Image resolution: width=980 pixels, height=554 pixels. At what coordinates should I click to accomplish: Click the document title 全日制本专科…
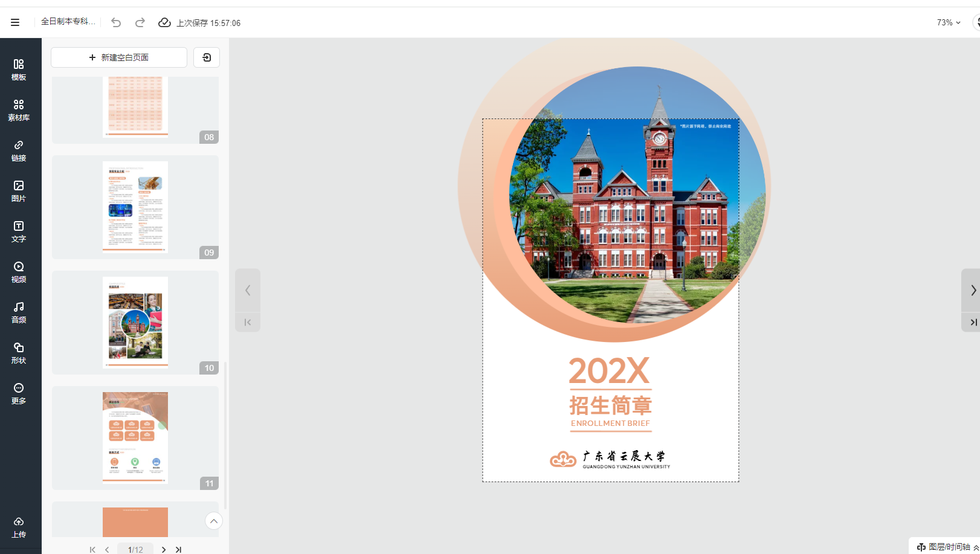pyautogui.click(x=68, y=22)
